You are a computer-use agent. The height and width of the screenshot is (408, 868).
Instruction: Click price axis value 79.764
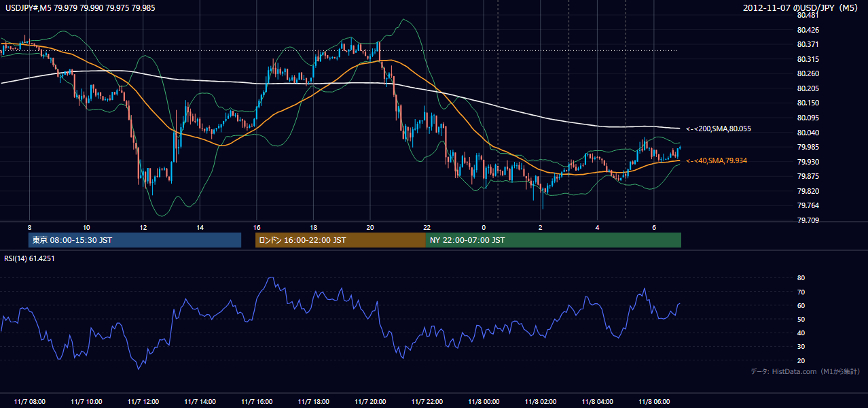tap(810, 206)
